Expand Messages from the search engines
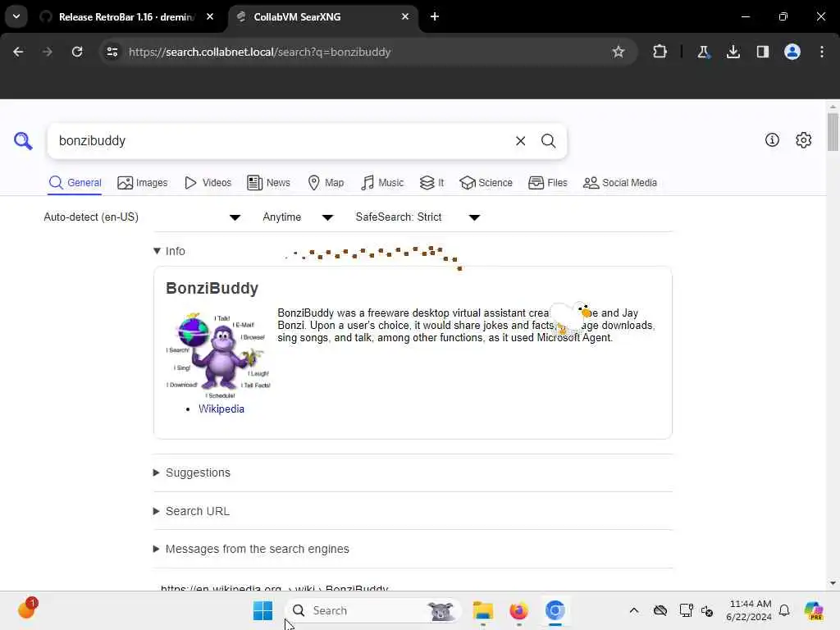This screenshot has width=840, height=630. coord(251,549)
